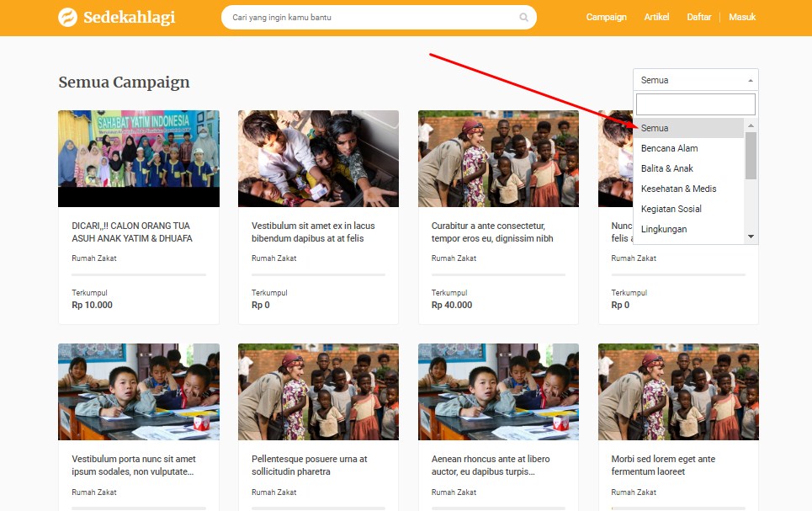Click the dropdown list scroll-down arrow
Screen dimensions: 812x511
tap(751, 237)
